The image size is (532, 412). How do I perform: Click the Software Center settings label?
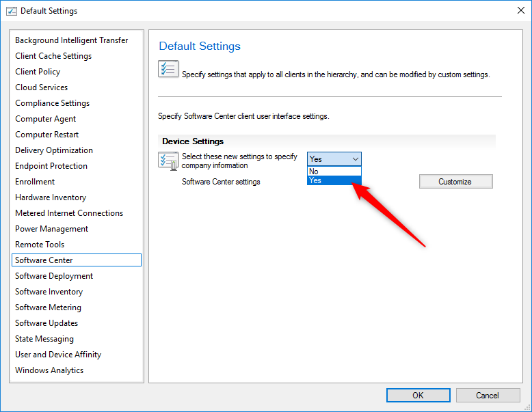tap(221, 182)
